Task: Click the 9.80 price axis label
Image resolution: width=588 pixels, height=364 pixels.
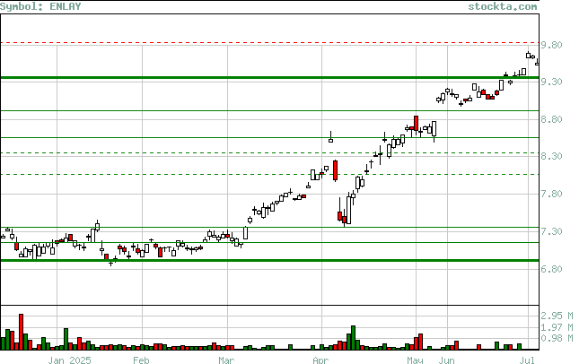Action: click(x=551, y=45)
